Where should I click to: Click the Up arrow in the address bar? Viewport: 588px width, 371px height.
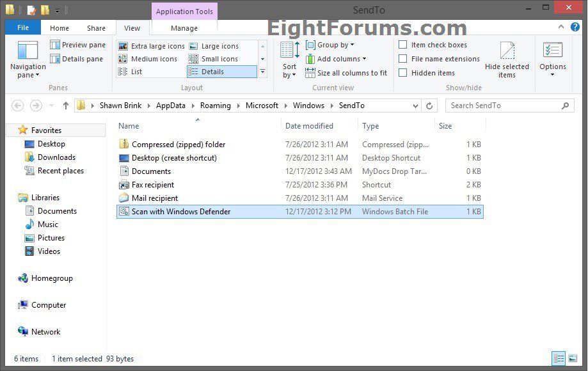coord(65,106)
